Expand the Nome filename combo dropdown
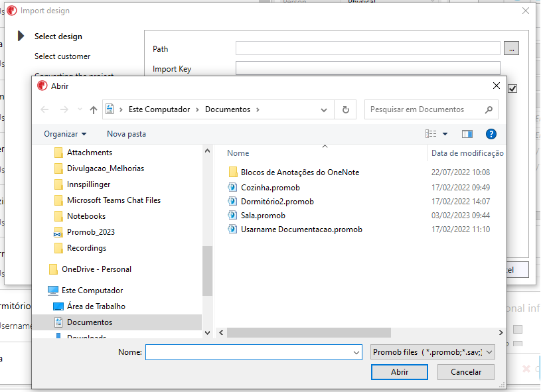 [356, 352]
